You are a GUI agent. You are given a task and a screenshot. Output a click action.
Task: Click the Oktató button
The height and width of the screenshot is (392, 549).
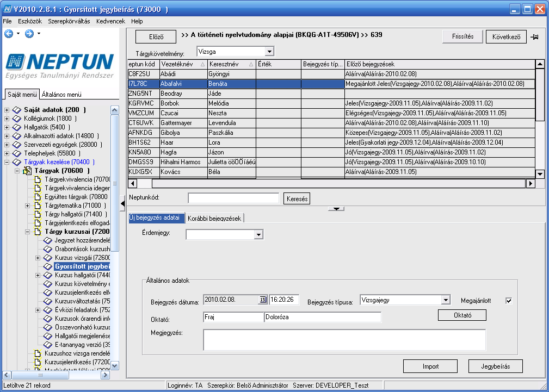click(462, 315)
